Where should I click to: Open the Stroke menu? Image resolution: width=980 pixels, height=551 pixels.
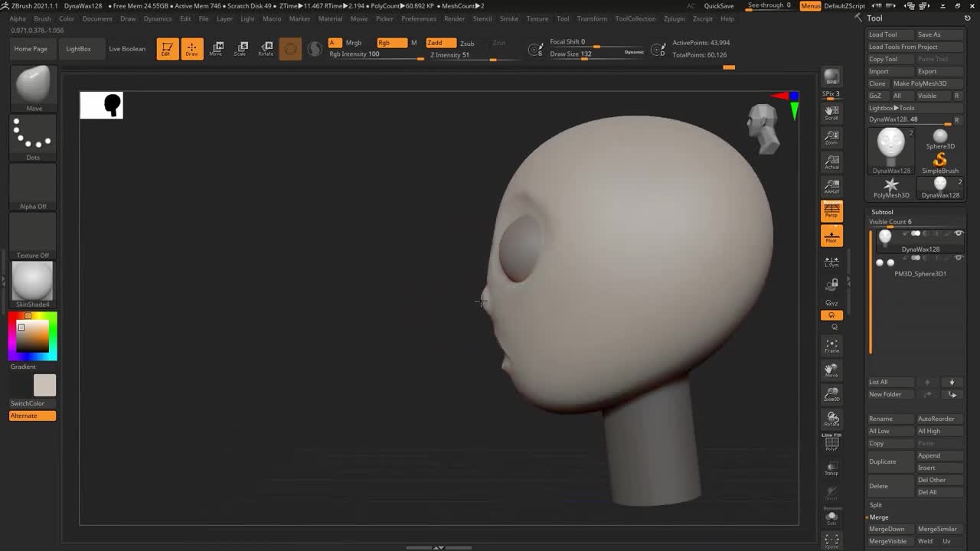(x=509, y=18)
